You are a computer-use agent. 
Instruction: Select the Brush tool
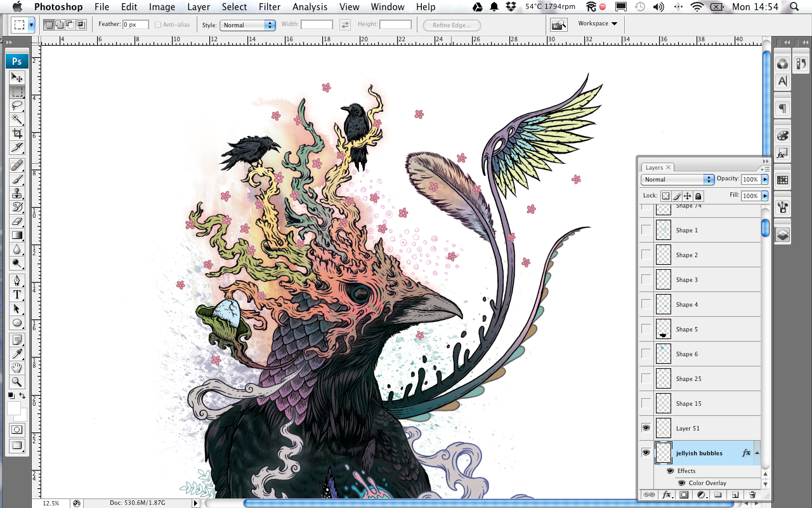click(17, 179)
